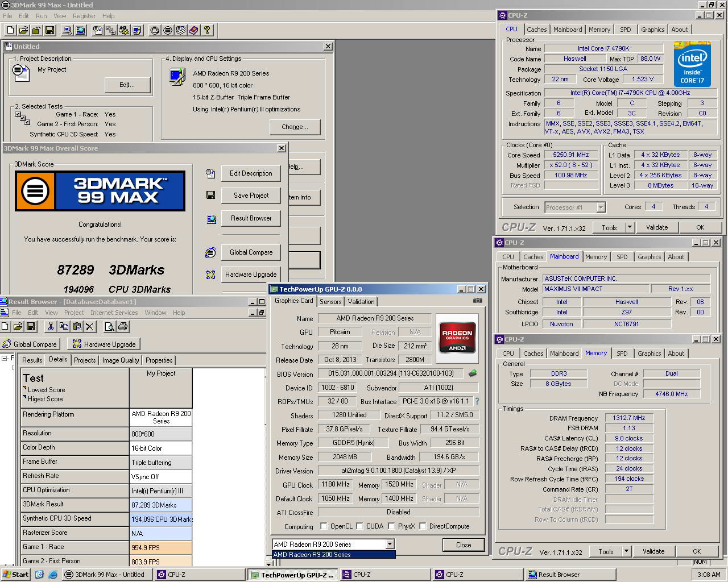Click Edit... button under Project Description
This screenshot has height=582, width=728.
127,85
